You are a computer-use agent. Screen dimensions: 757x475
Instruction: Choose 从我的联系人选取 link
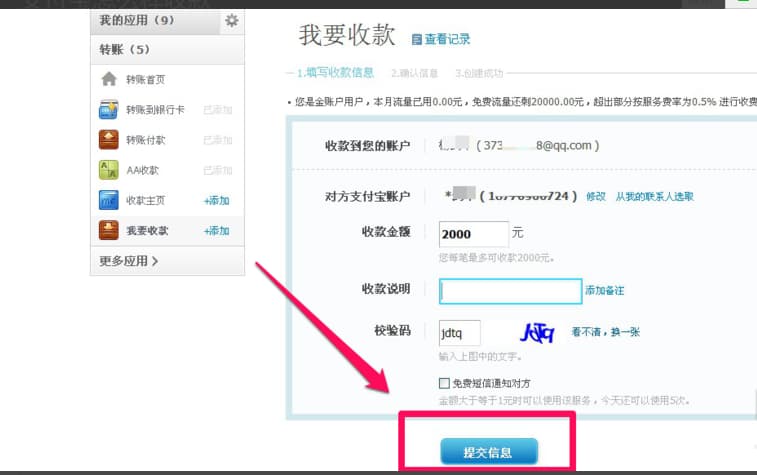(x=655, y=196)
